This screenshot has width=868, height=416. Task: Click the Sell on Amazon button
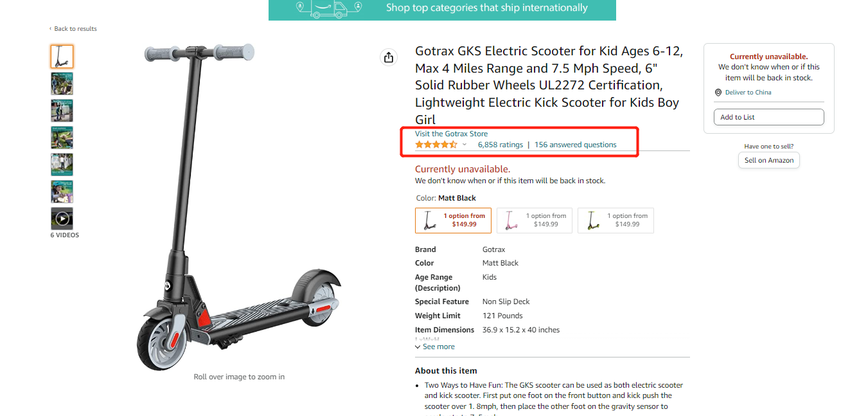(769, 160)
